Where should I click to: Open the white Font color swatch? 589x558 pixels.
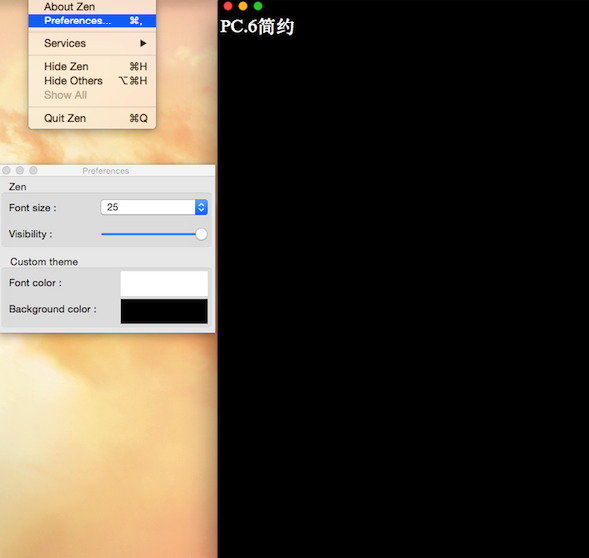[x=164, y=284]
